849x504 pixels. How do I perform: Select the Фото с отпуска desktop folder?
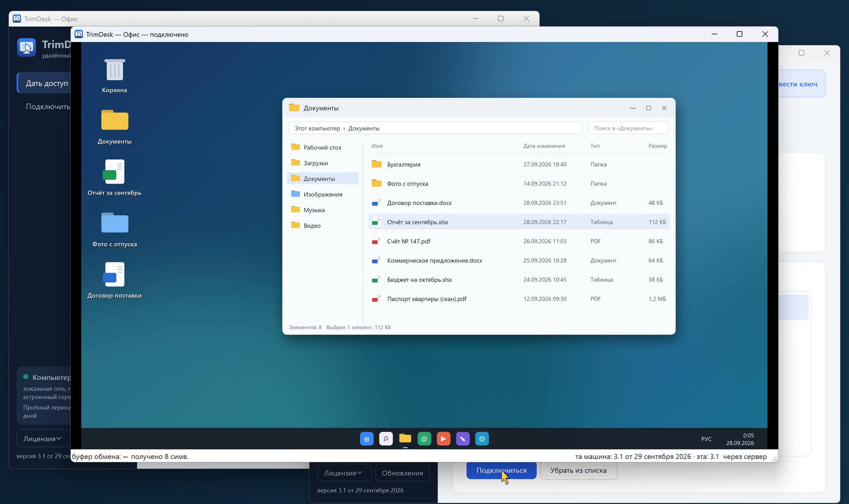(115, 229)
